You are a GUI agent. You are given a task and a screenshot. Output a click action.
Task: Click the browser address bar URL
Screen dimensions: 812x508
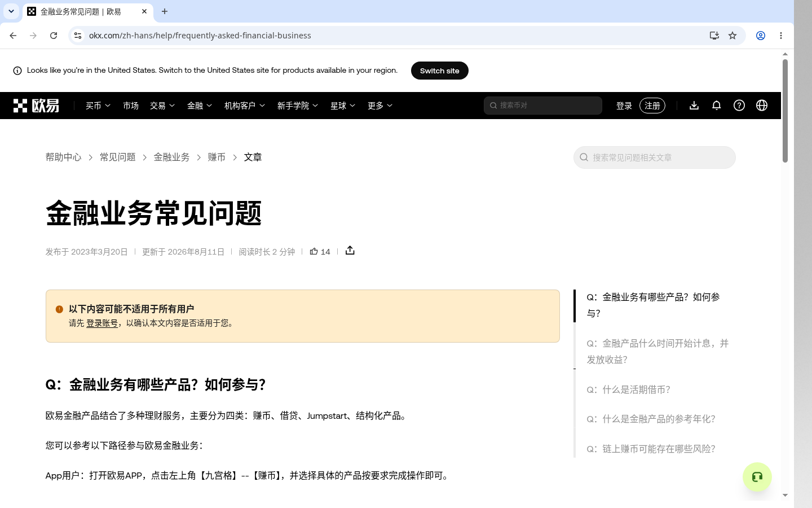tap(200, 36)
